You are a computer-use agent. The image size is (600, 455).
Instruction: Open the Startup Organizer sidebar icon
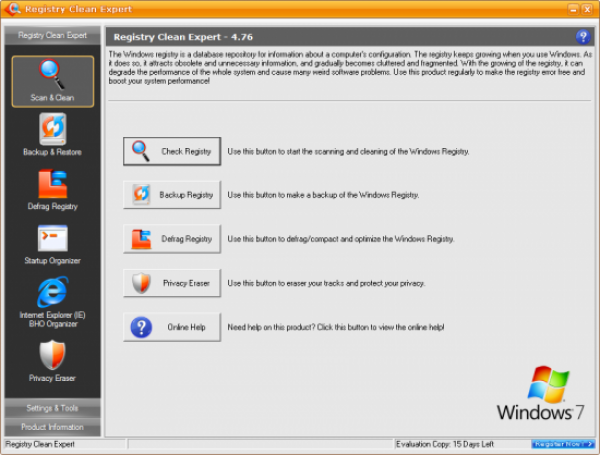52,245
